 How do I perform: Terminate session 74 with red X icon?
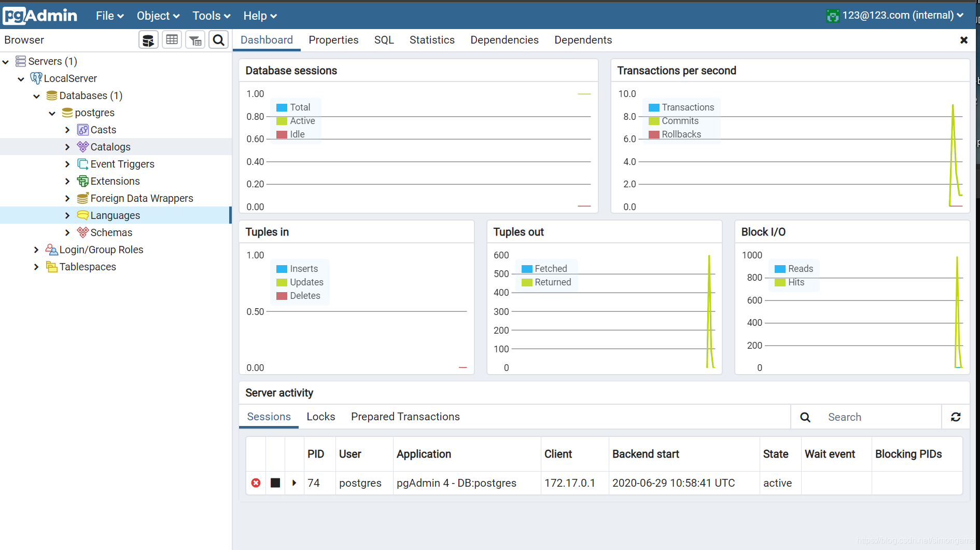(256, 483)
